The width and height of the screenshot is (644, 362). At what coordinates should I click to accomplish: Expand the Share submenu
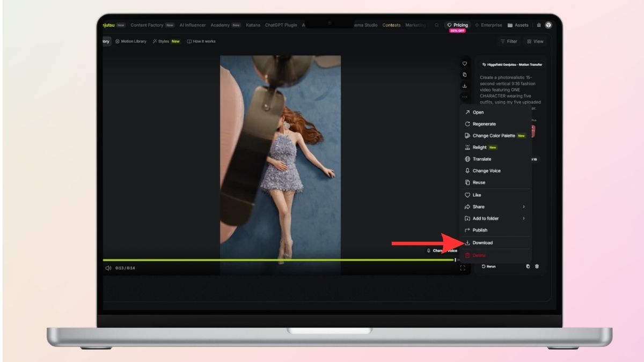click(x=496, y=207)
